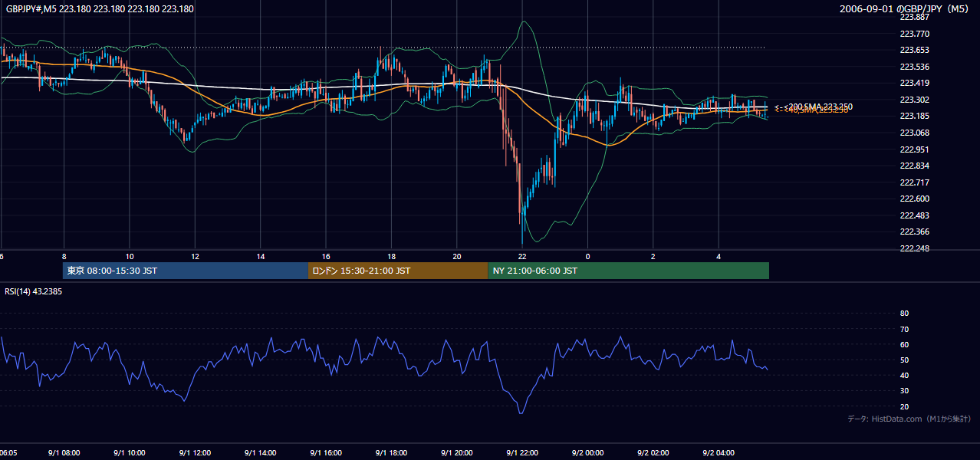Click the 9/1 16:00 time axis label
The width and height of the screenshot is (980, 460).
click(x=326, y=453)
